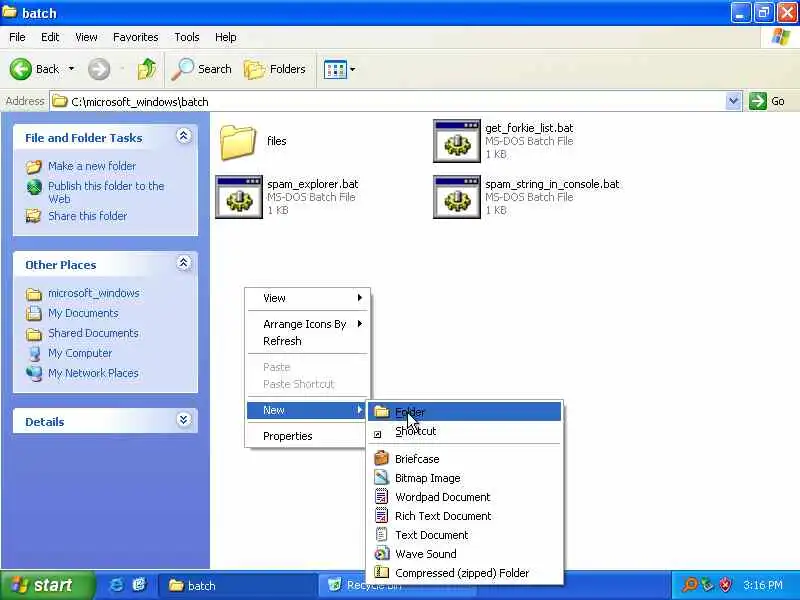Choose Folder in New submenu
Screen dimensions: 800x600
(464, 412)
